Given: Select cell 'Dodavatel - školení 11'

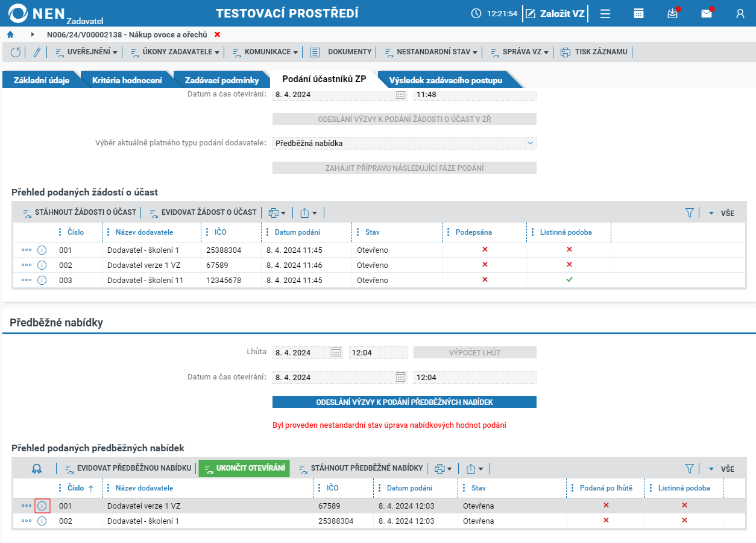Looking at the screenshot, I should [x=145, y=280].
